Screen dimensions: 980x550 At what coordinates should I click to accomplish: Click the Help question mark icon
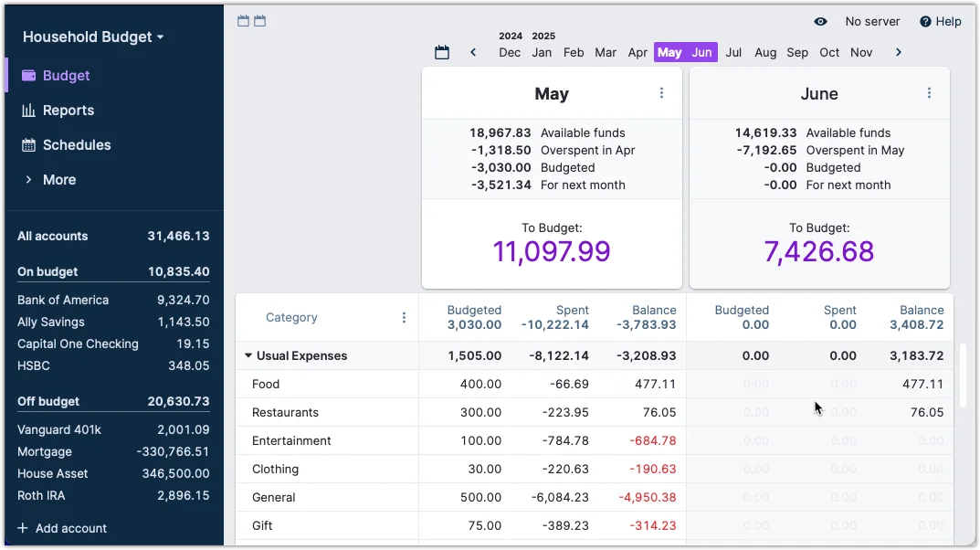[x=925, y=22]
